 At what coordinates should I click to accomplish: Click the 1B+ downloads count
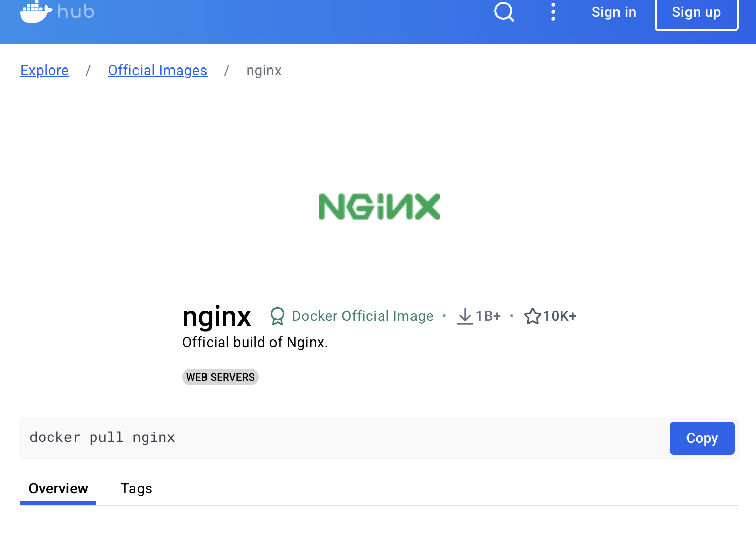click(488, 316)
